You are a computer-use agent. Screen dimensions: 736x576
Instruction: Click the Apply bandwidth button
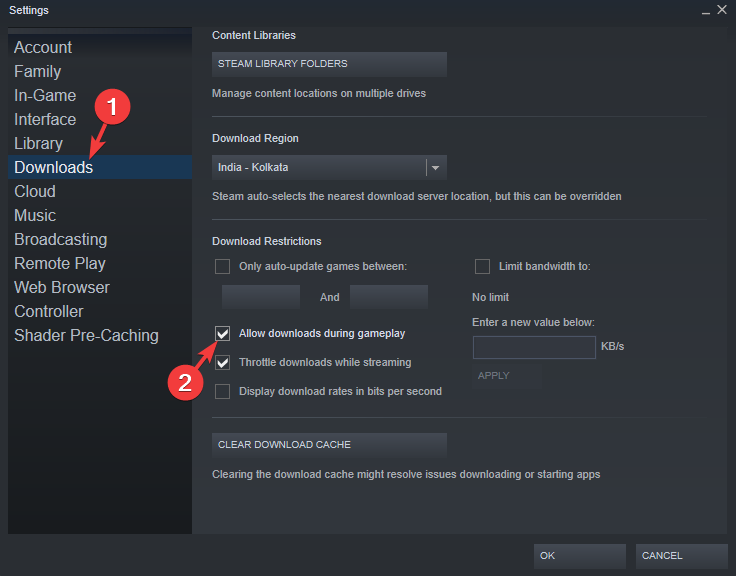[x=506, y=376]
